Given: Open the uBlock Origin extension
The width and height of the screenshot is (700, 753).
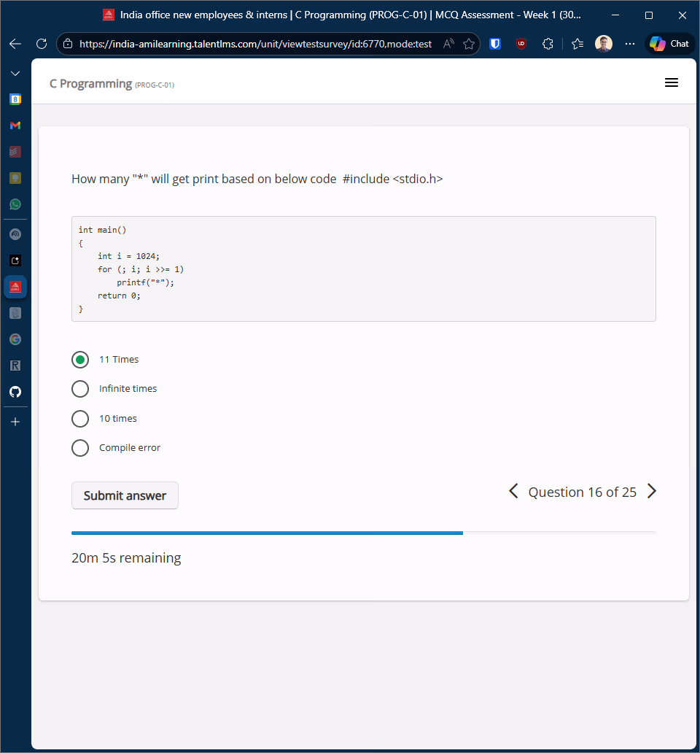Looking at the screenshot, I should tap(521, 44).
